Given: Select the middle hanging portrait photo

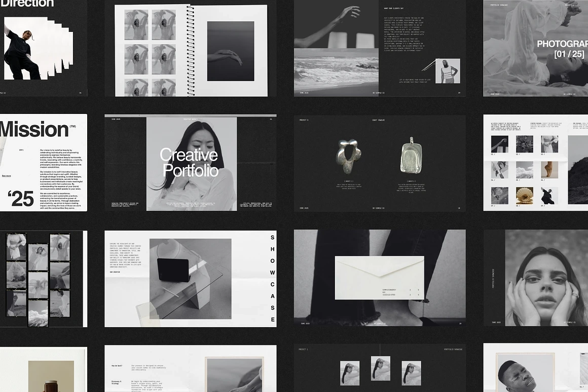Looking at the screenshot, I should pos(381,369).
